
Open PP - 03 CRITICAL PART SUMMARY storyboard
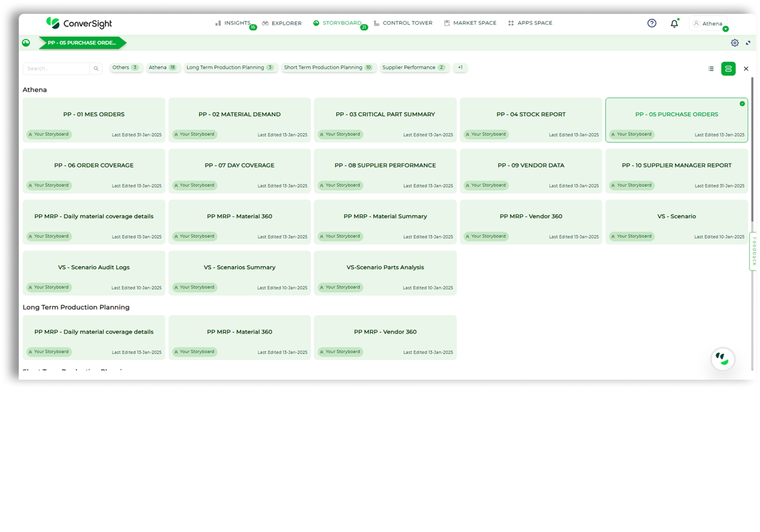pos(385,120)
